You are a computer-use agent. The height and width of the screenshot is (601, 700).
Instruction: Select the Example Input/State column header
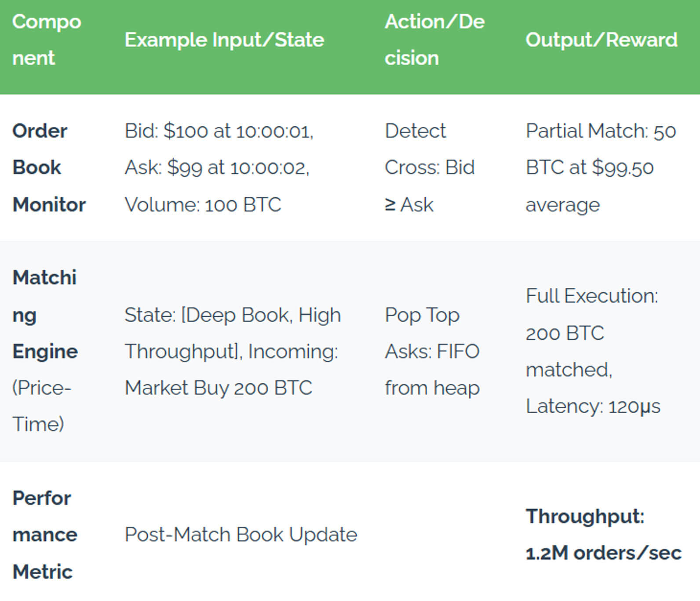224,40
